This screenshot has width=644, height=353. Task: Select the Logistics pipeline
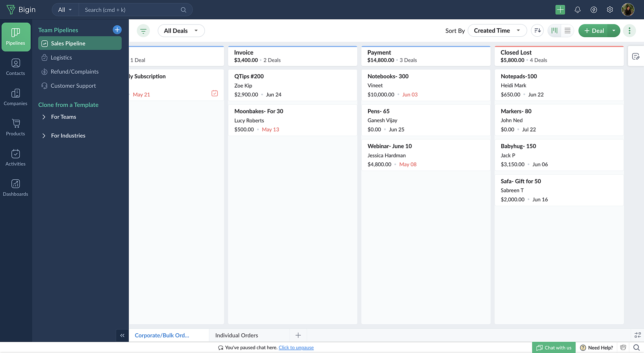[61, 58]
